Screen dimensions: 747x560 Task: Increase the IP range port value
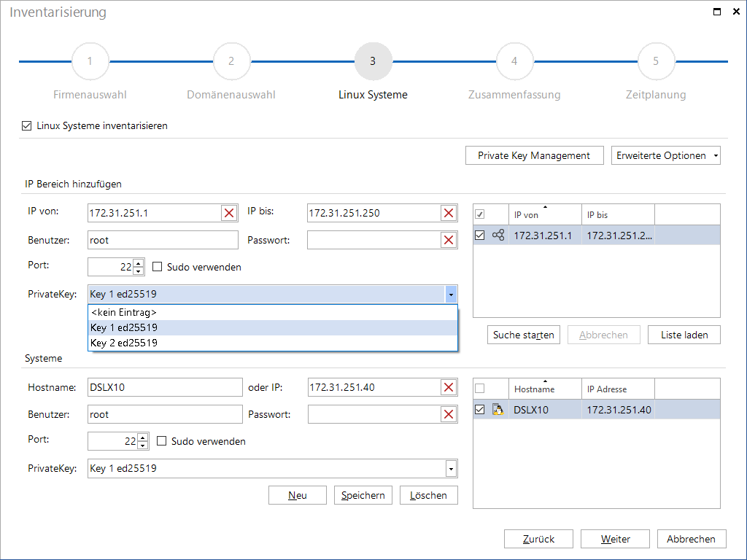point(138,262)
